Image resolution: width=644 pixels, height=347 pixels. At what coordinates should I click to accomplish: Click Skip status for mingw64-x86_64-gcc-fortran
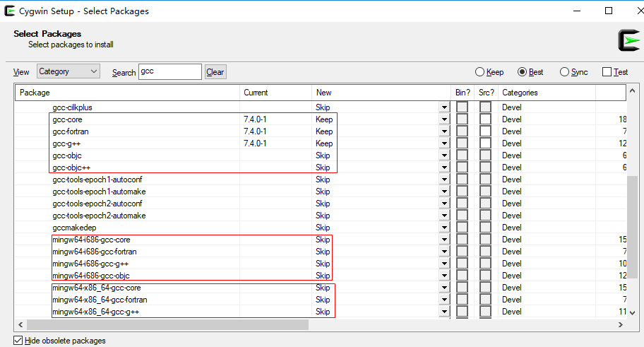click(323, 300)
